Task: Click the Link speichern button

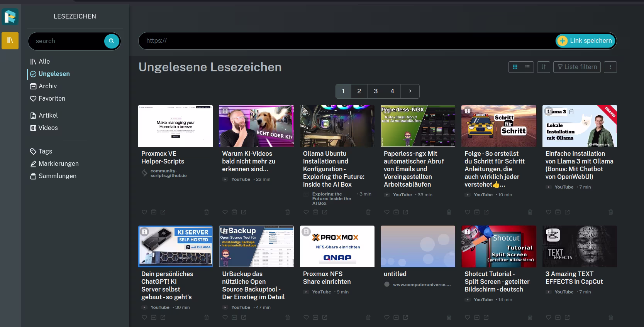Action: pos(585,41)
